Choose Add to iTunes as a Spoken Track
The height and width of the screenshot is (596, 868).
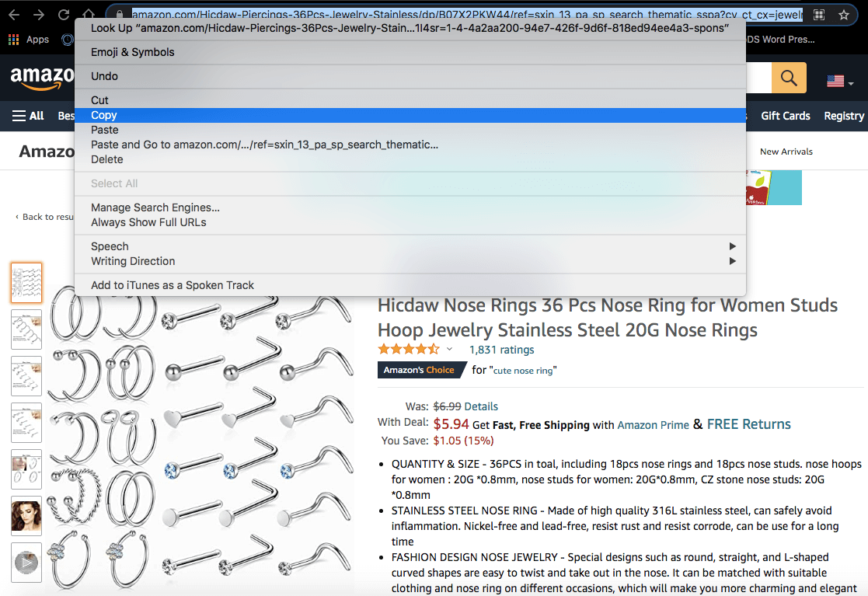410,285
